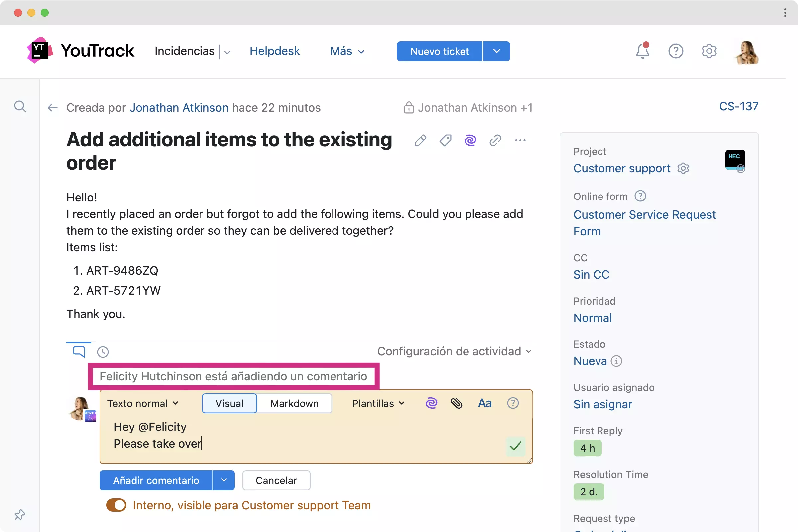Expand the Nuevo ticket dropdown arrow

(496, 51)
